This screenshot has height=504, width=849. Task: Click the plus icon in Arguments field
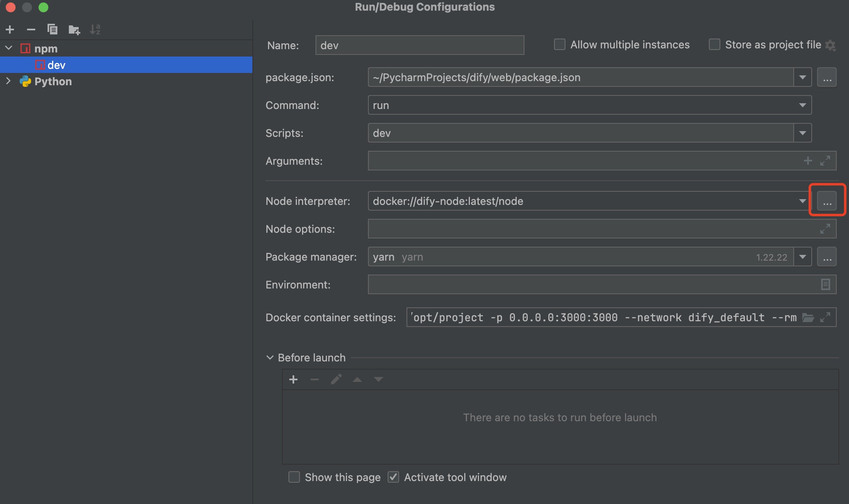(808, 161)
